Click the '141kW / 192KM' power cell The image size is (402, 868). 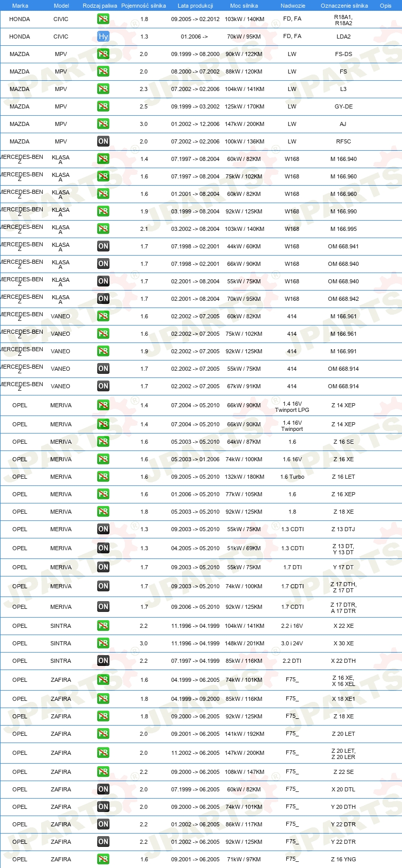coord(245,734)
